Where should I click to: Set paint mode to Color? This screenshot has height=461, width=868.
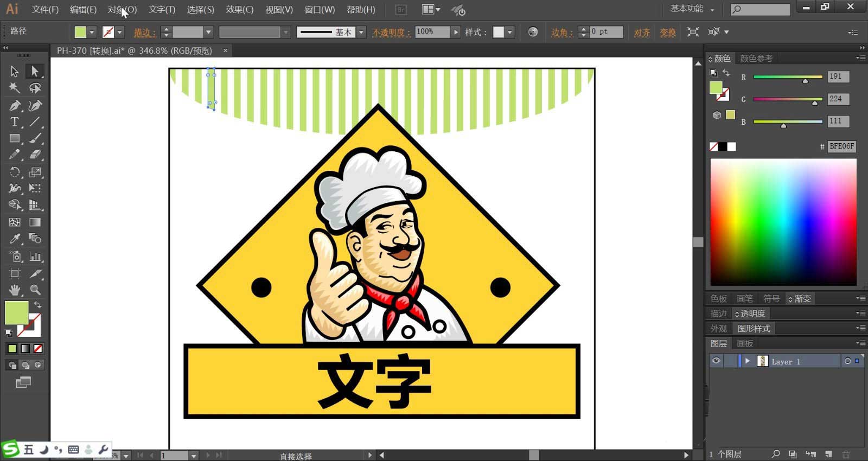coord(12,349)
